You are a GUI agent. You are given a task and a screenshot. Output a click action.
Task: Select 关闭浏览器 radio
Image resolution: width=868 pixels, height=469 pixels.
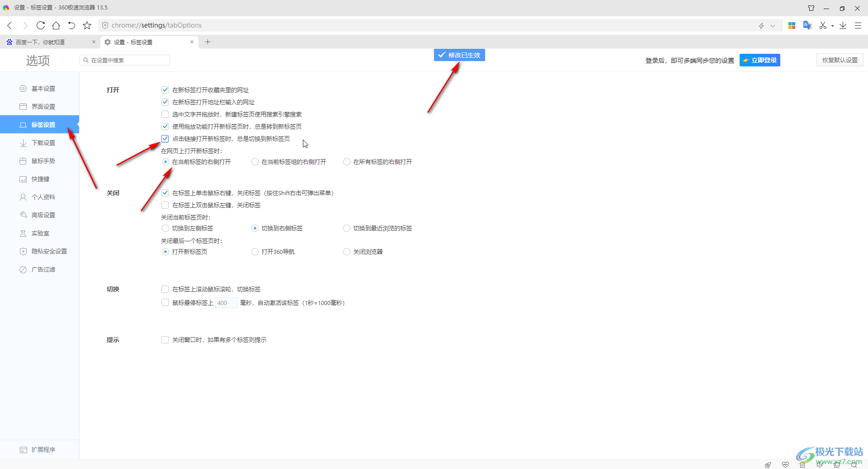pos(347,252)
